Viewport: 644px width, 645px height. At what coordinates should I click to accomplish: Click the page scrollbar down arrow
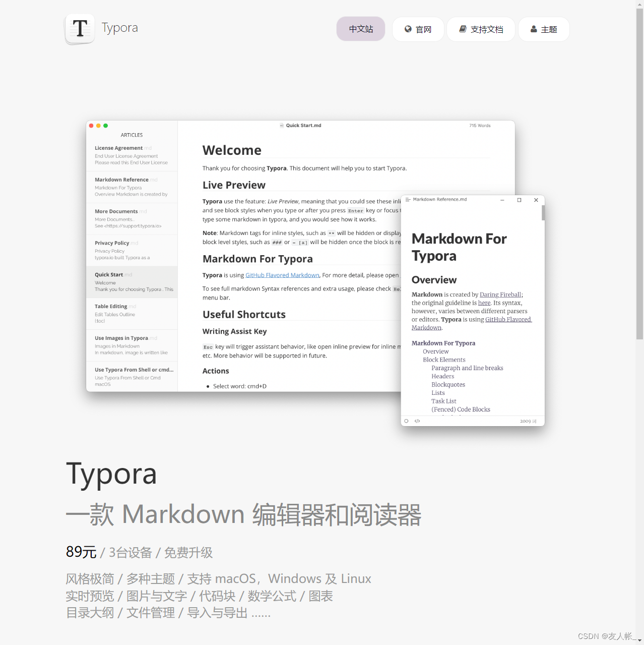[639, 641]
